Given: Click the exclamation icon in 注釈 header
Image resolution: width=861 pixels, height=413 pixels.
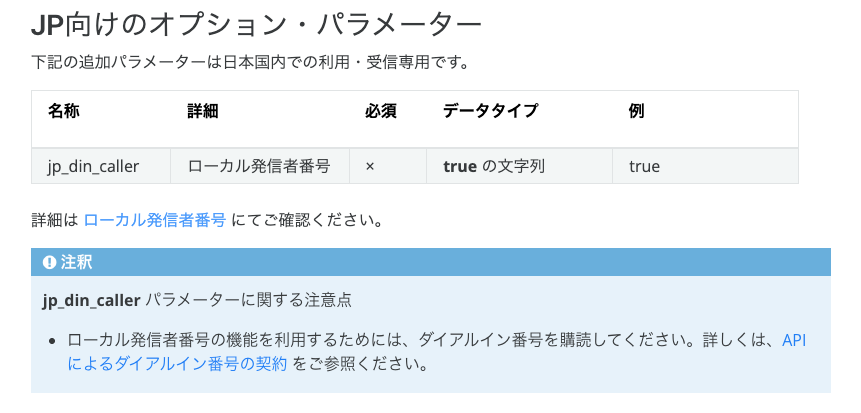Looking at the screenshot, I should pos(49,263).
